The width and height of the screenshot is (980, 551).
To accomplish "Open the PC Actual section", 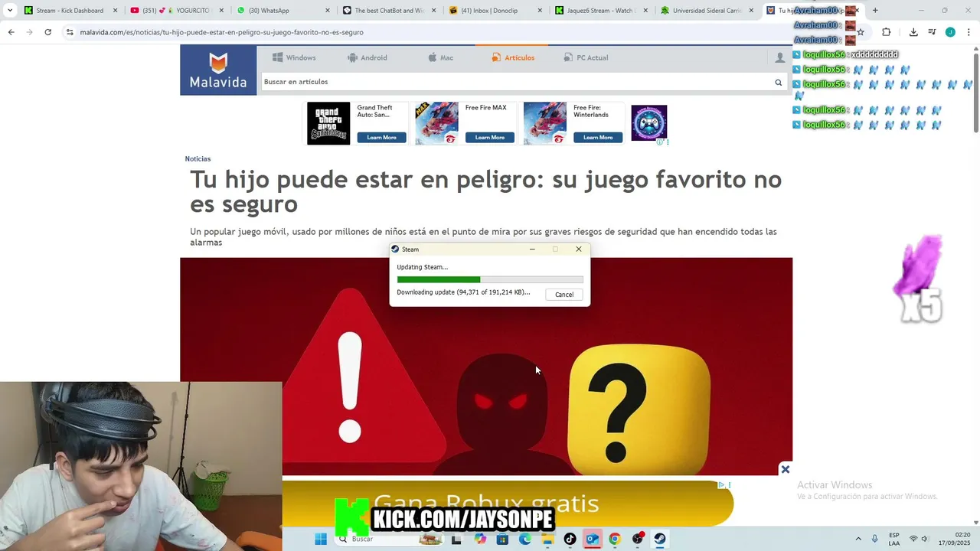I will 586,57.
